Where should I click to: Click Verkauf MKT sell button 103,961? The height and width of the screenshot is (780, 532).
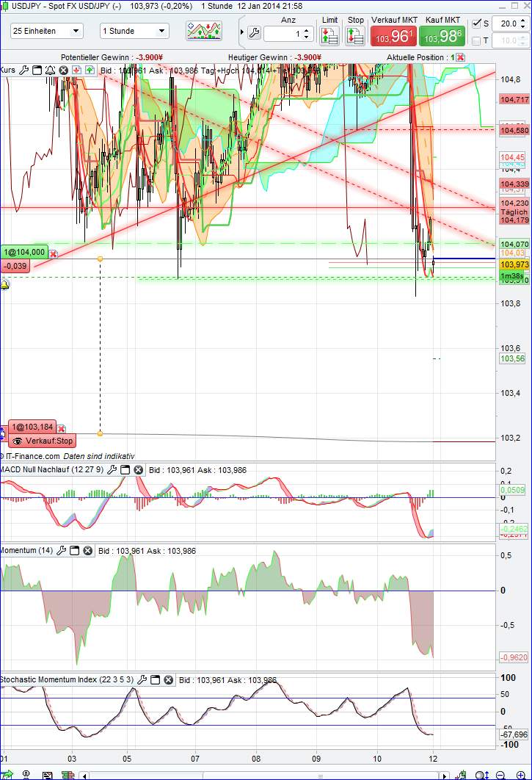(x=393, y=36)
